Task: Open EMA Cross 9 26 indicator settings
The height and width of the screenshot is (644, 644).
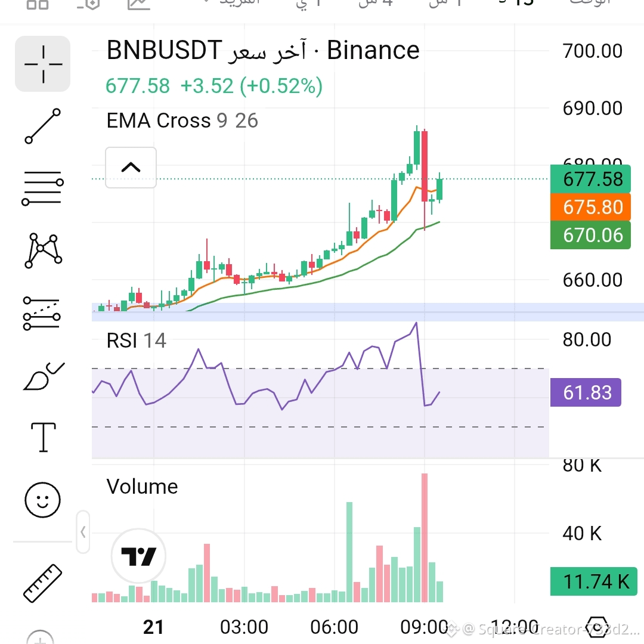Action: [182, 120]
